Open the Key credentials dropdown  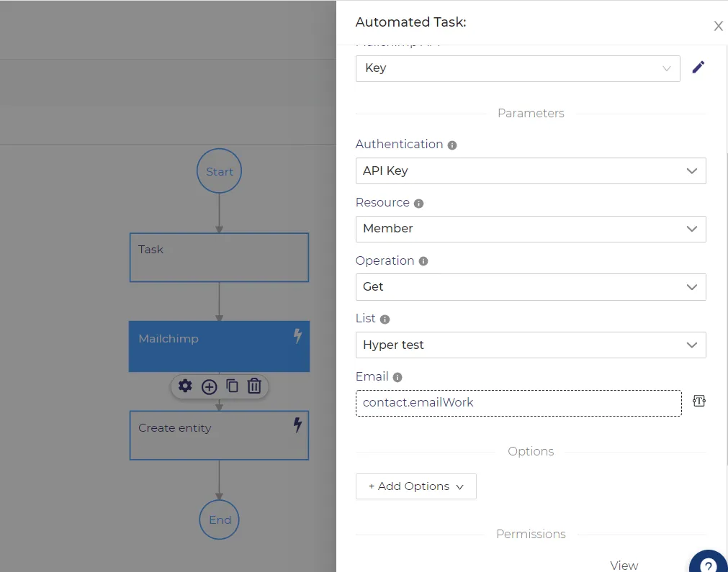tap(518, 68)
